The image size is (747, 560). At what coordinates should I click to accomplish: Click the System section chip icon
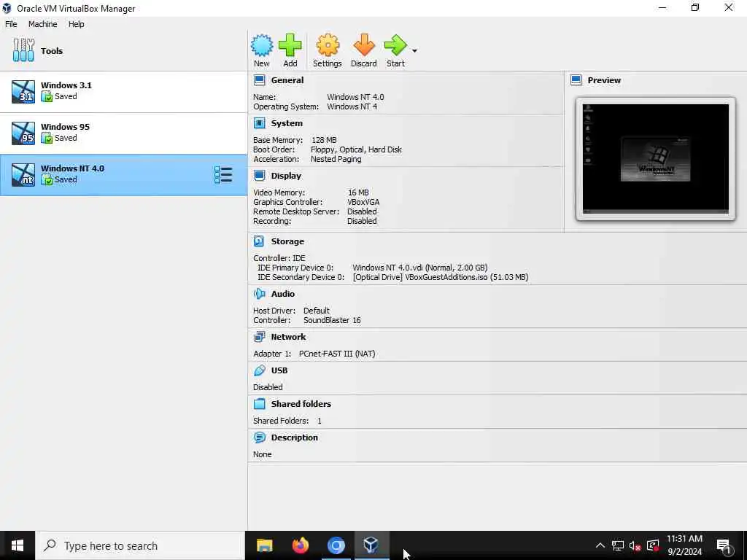coord(259,123)
